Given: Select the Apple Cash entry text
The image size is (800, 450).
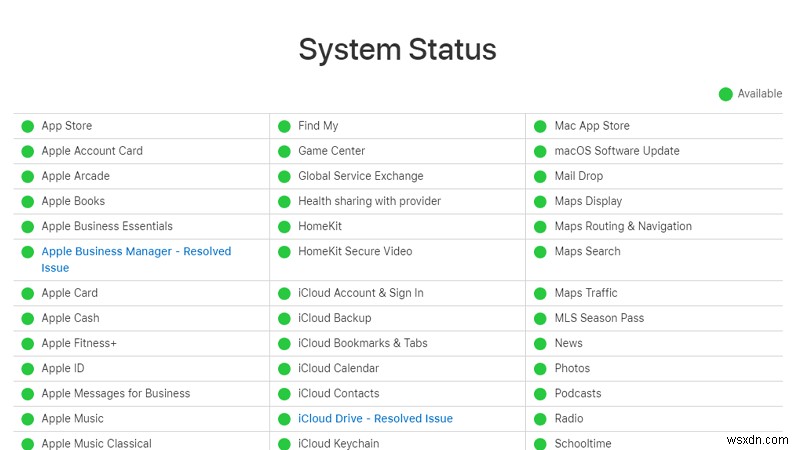Looking at the screenshot, I should pos(70,318).
